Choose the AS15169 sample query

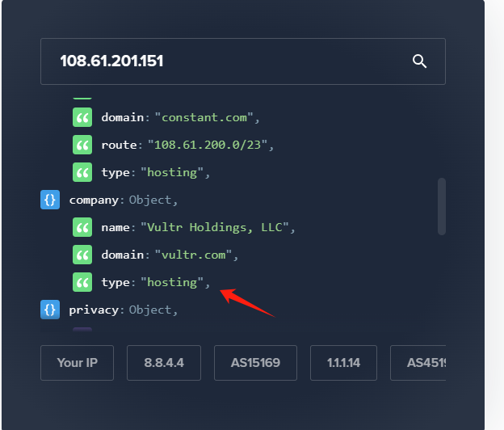pyautogui.click(x=255, y=363)
